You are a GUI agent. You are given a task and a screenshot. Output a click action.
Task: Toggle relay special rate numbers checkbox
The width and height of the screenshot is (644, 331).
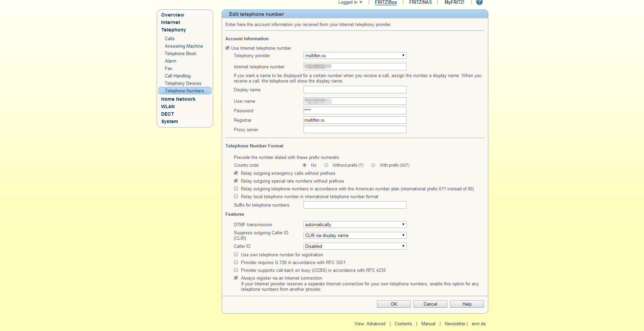point(236,181)
